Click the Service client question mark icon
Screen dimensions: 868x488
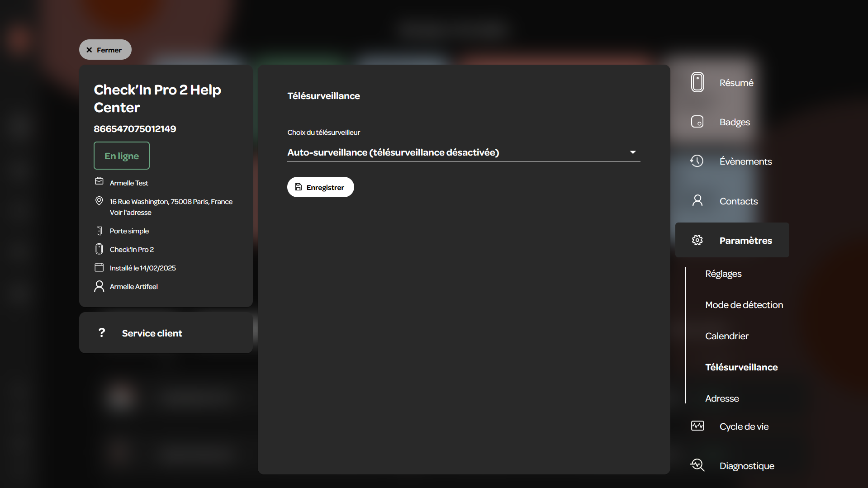click(x=102, y=333)
